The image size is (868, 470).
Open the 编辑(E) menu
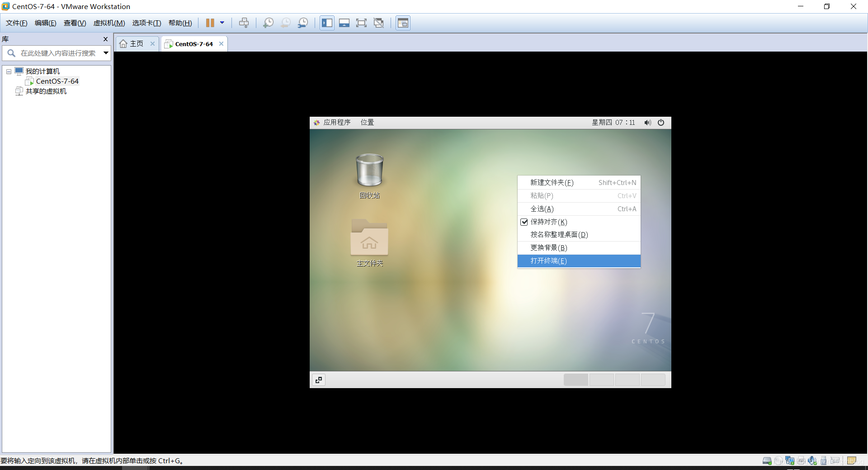45,23
